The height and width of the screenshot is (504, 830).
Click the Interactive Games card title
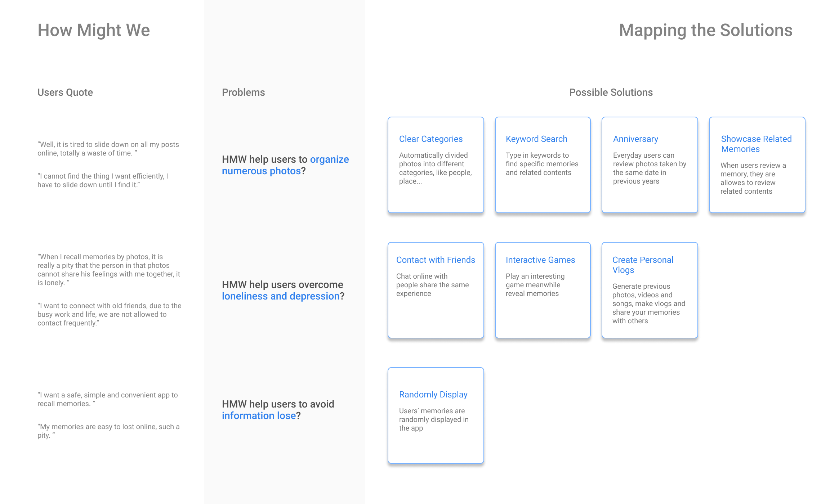pyautogui.click(x=540, y=260)
